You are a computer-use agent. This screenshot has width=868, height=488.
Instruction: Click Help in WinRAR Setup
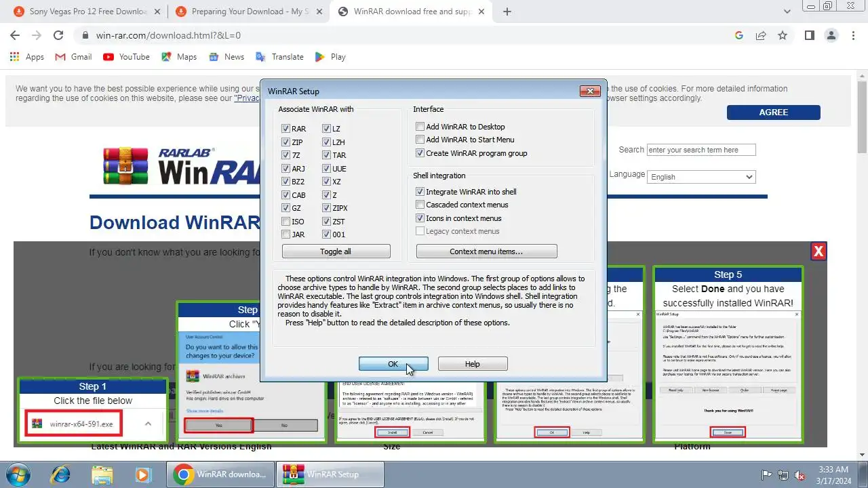[473, 364]
